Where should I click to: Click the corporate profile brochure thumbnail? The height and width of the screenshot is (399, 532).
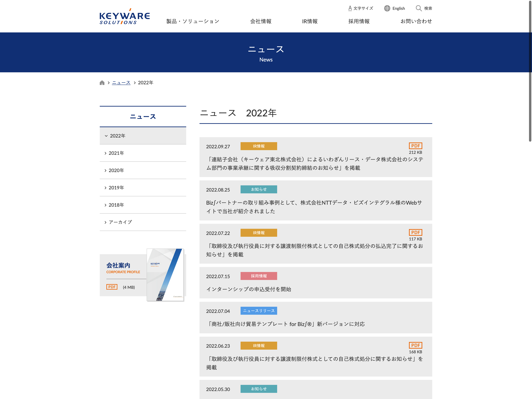pyautogui.click(x=165, y=275)
